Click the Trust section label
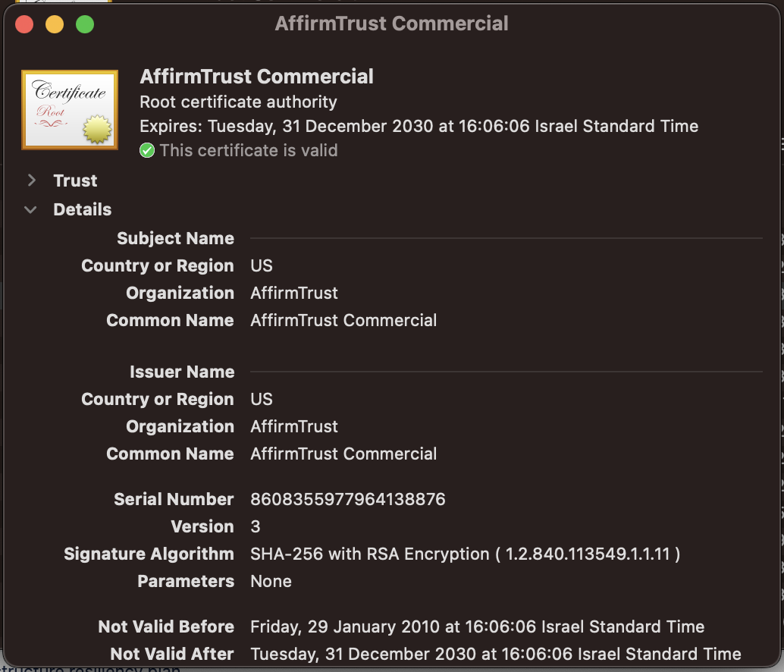784x672 pixels. coord(75,181)
